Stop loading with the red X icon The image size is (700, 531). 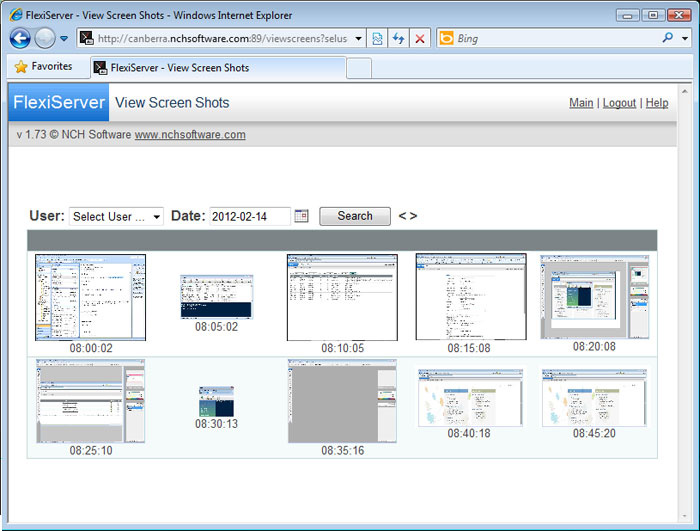point(420,39)
